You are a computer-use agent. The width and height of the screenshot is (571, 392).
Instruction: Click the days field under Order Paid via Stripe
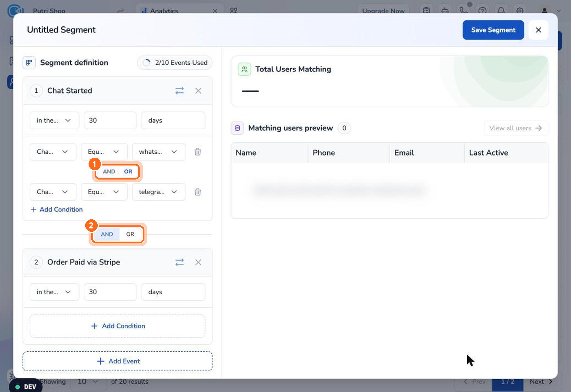point(173,292)
